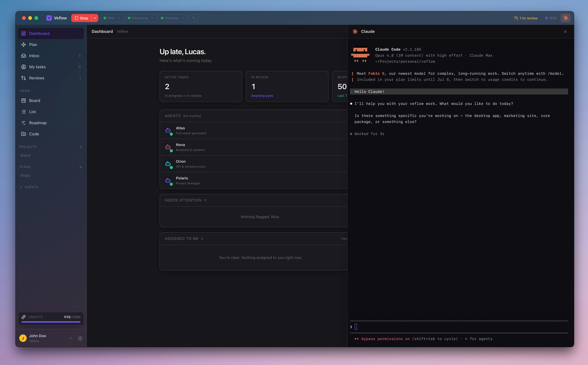Image resolution: width=588 pixels, height=365 pixels.
Task: Click the 'Fable 5' highlighted model name
Action: [x=376, y=74]
